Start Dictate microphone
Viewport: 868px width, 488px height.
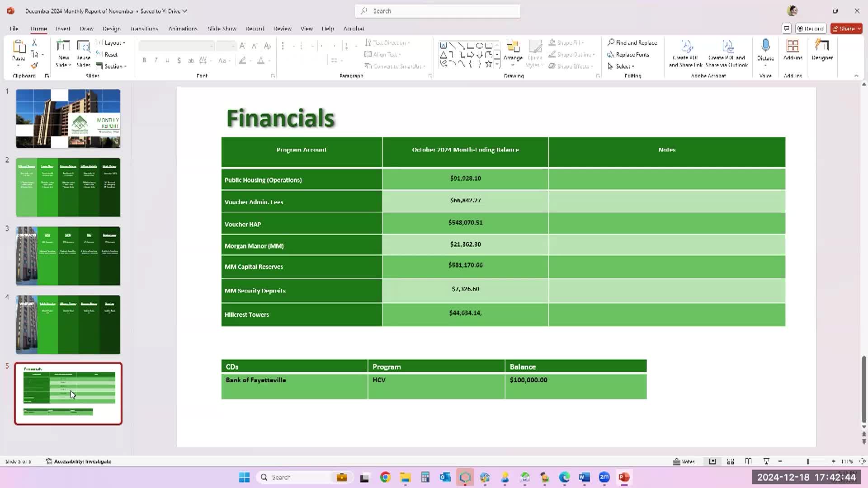[x=765, y=47]
